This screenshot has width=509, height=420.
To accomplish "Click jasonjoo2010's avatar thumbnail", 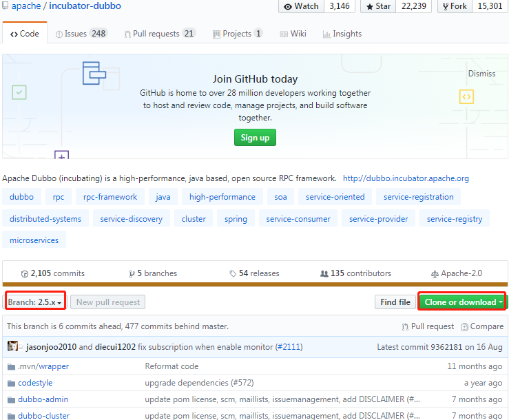I will pos(12,346).
